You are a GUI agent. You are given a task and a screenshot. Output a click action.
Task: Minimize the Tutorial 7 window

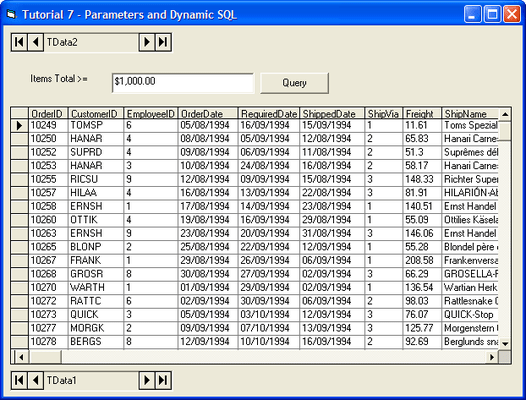click(x=473, y=14)
